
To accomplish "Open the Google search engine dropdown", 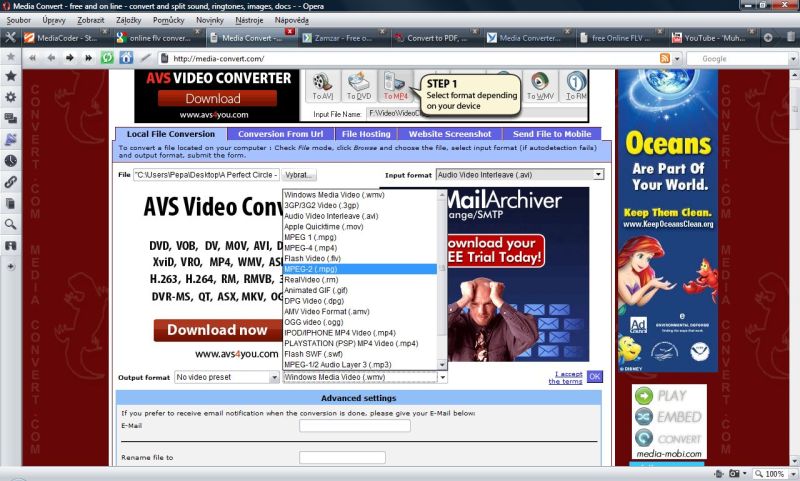I will (793, 59).
